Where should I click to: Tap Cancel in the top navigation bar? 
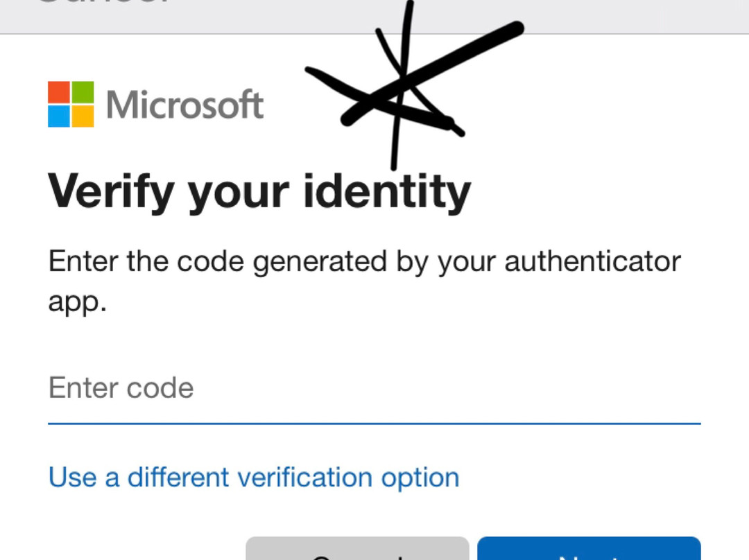pyautogui.click(x=104, y=3)
